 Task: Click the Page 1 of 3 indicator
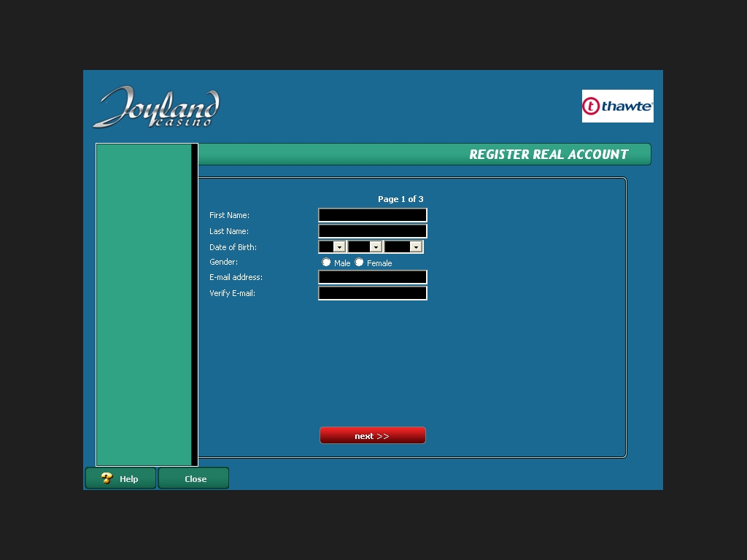point(400,199)
